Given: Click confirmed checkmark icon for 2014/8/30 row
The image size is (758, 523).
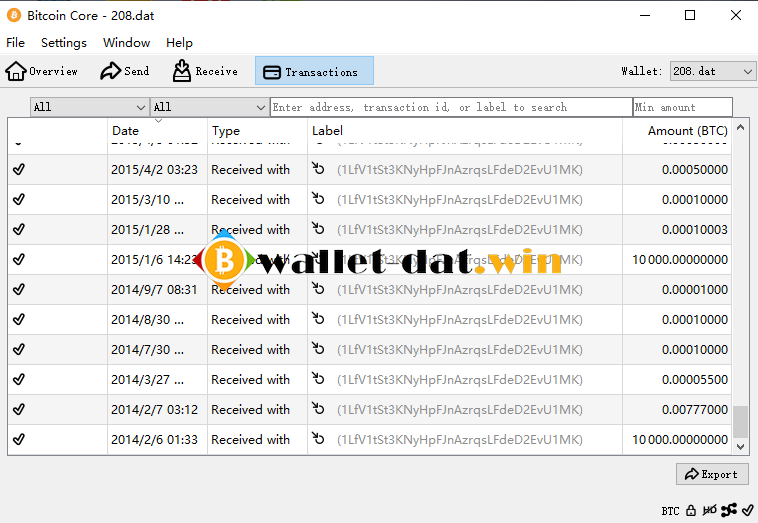Looking at the screenshot, I should pos(19,319).
